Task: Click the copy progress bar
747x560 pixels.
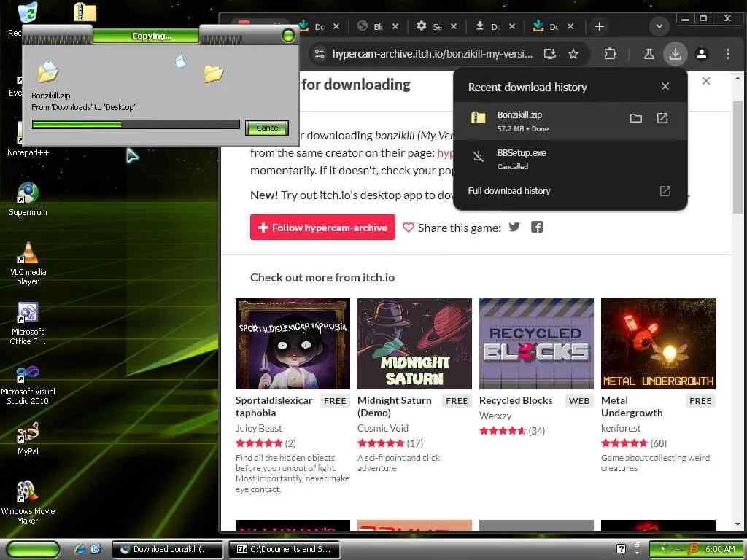Action: coord(136,124)
